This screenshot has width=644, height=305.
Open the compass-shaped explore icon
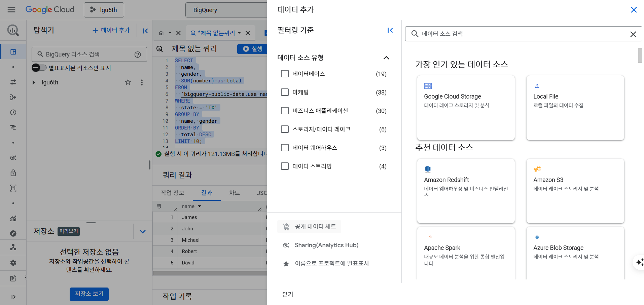(x=13, y=233)
